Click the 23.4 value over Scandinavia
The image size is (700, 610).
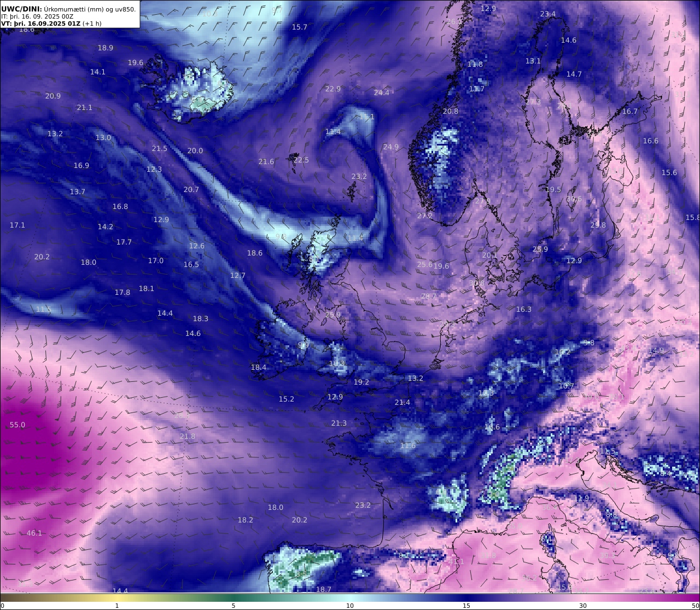point(548,14)
